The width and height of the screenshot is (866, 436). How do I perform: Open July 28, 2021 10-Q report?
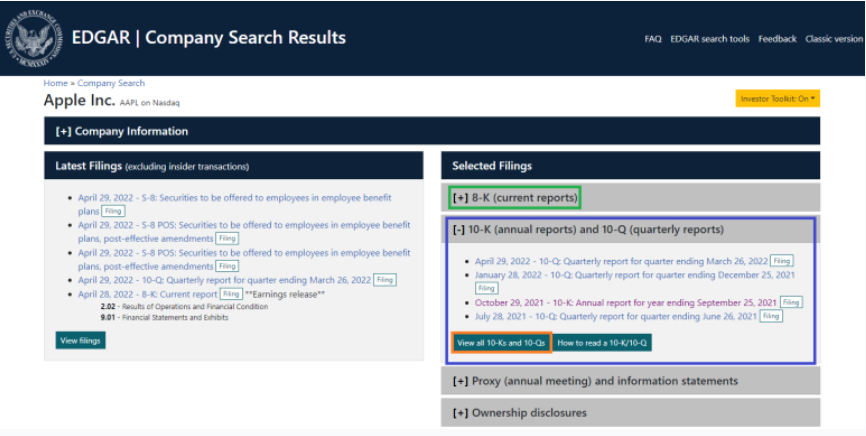pyautogui.click(x=616, y=316)
